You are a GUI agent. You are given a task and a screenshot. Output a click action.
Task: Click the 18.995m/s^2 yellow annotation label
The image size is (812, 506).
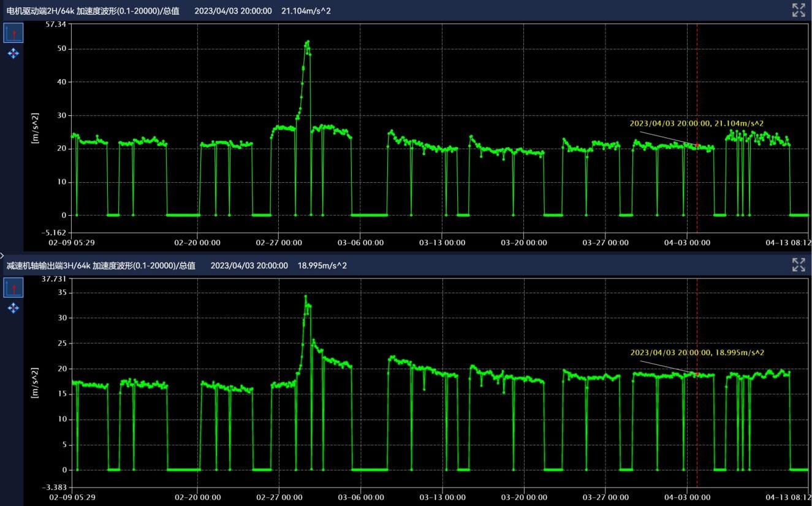point(697,353)
